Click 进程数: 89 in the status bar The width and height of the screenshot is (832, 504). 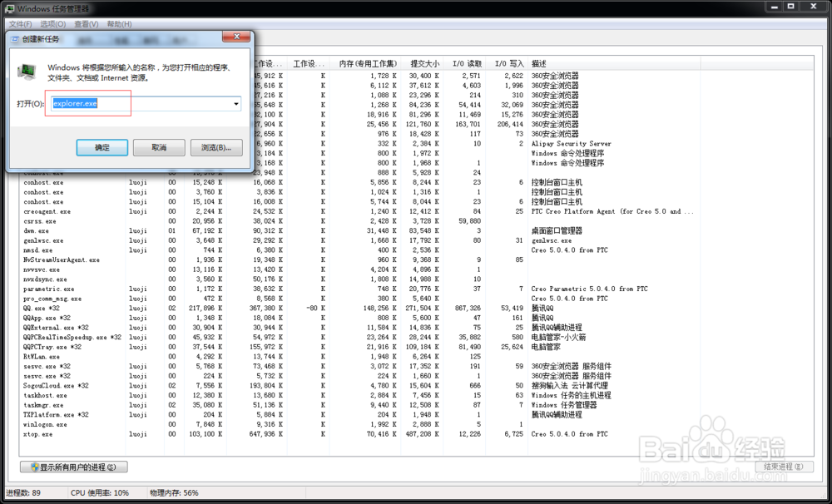(x=22, y=493)
